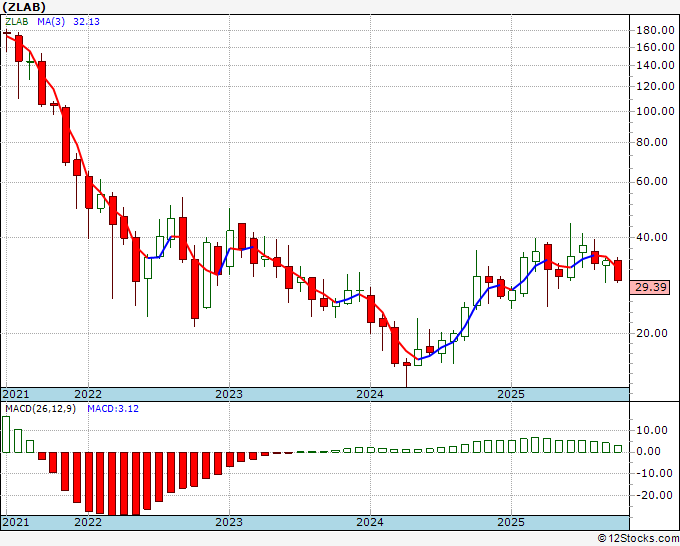Click the MACD(26,12,9) indicator label

(40, 409)
